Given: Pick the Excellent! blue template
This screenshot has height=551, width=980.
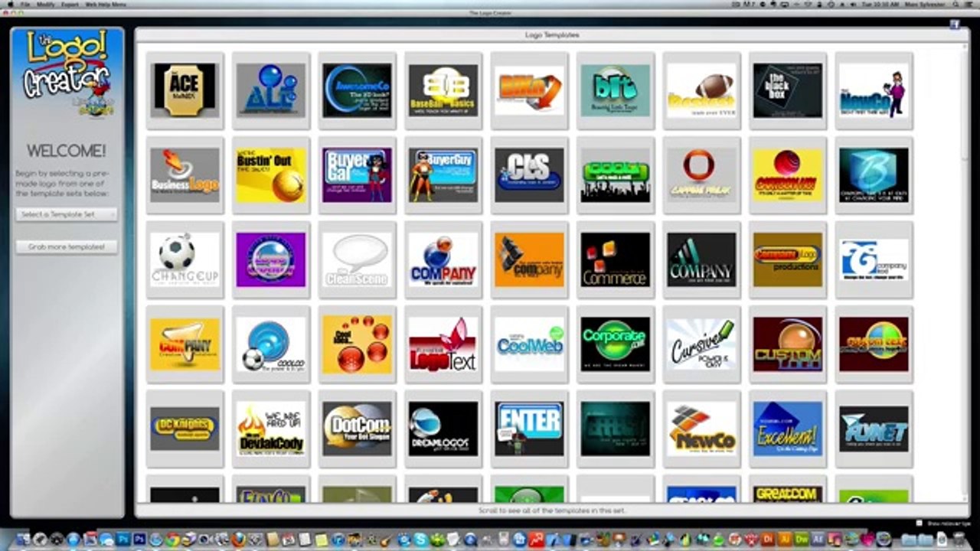Looking at the screenshot, I should pyautogui.click(x=787, y=429).
